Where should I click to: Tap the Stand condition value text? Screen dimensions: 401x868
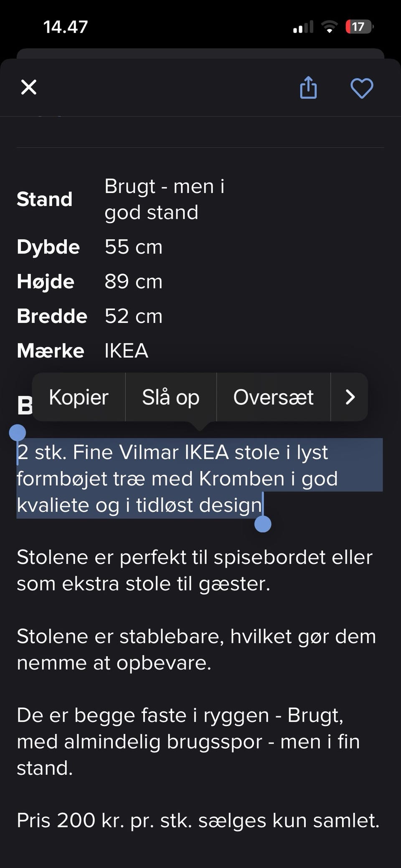click(164, 199)
